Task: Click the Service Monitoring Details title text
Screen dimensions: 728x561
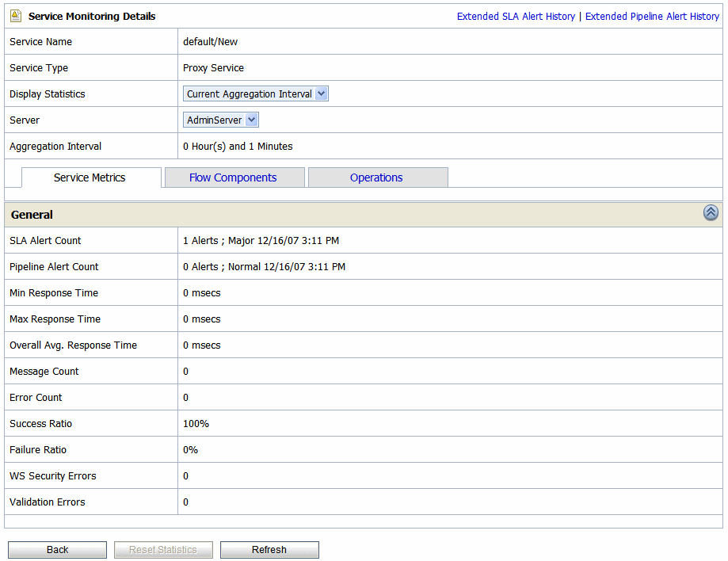Action: click(92, 16)
